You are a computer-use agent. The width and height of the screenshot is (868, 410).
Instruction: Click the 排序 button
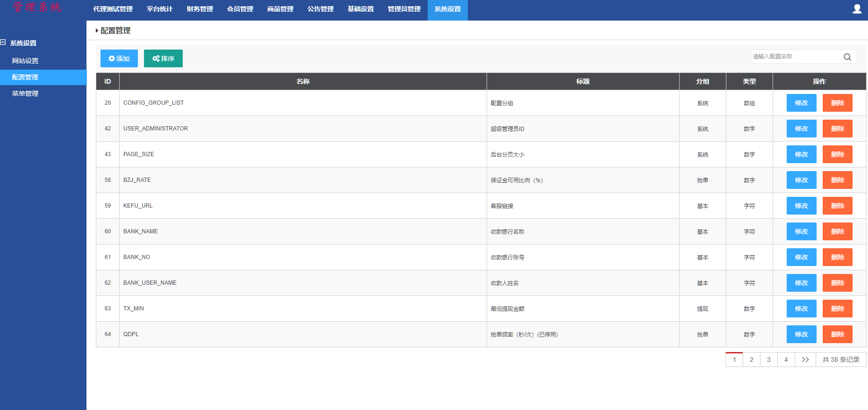pos(163,58)
